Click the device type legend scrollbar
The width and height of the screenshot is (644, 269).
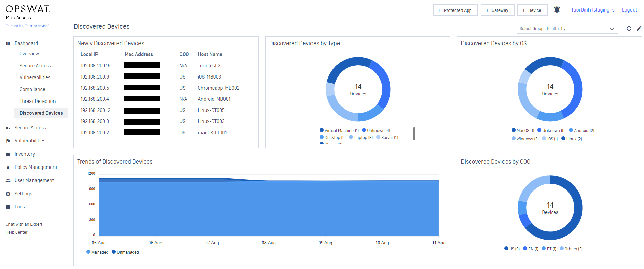coord(414,134)
